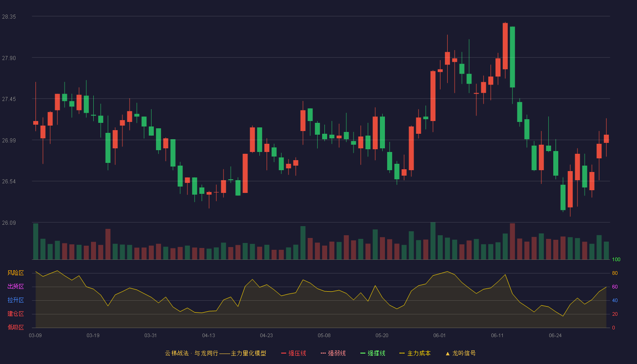Click the magenta 60 indicator axis value
Viewport: 637px width, 364px height.
(x=615, y=287)
